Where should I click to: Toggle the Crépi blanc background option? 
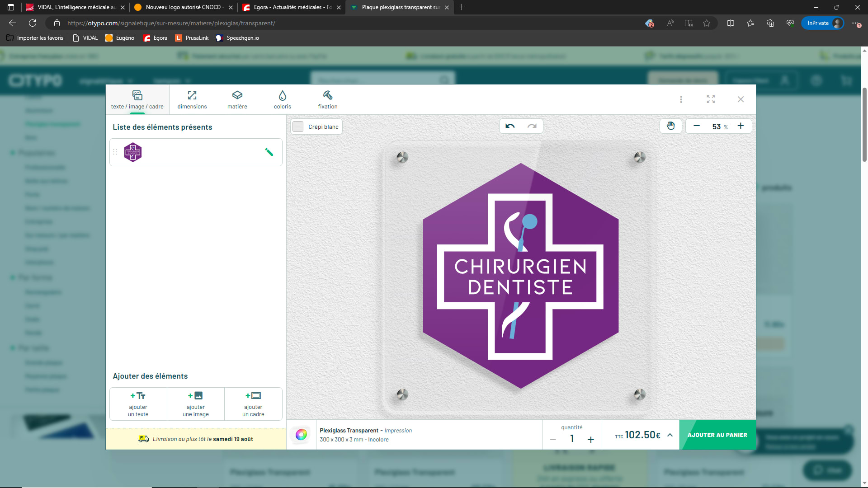298,127
